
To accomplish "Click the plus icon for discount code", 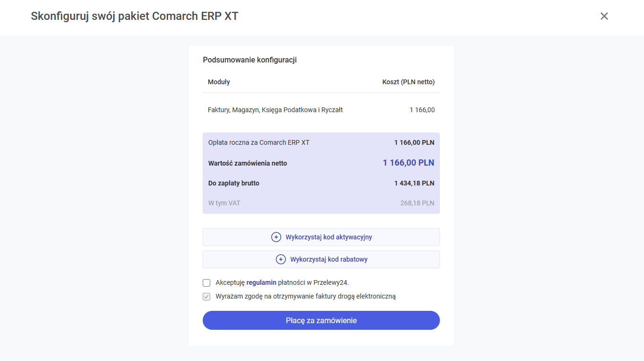I will [281, 259].
